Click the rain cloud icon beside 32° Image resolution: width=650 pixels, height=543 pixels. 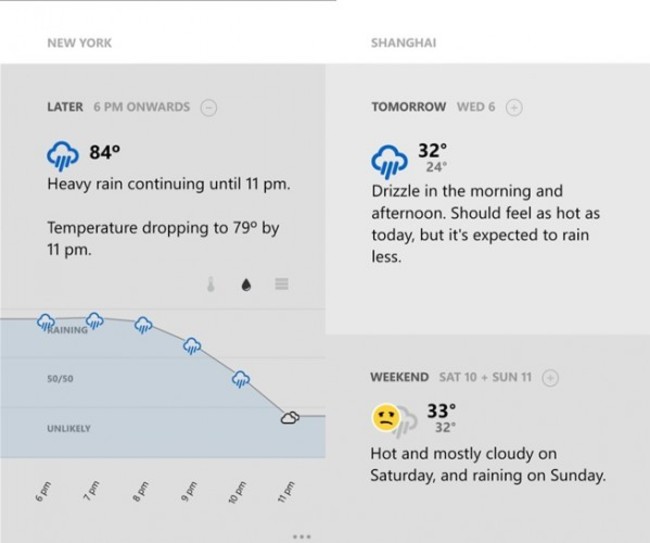pyautogui.click(x=388, y=158)
